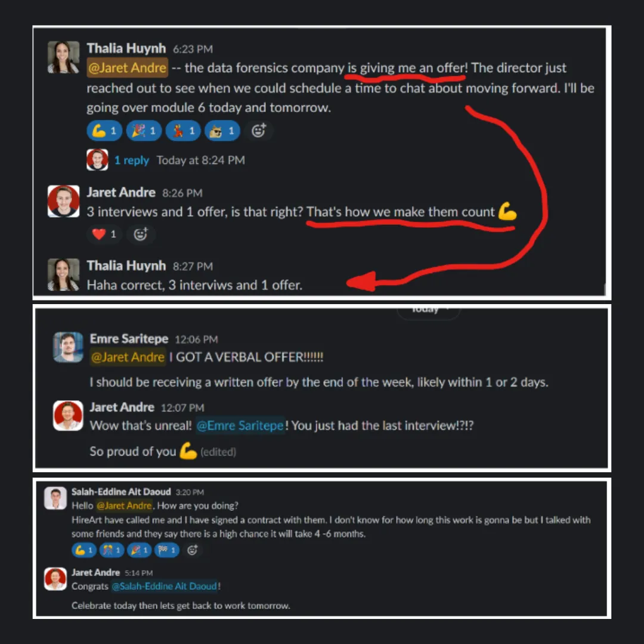Add a reaction to Salah-Eddine's HireArt message
The height and width of the screenshot is (644, 644).
pos(192,550)
